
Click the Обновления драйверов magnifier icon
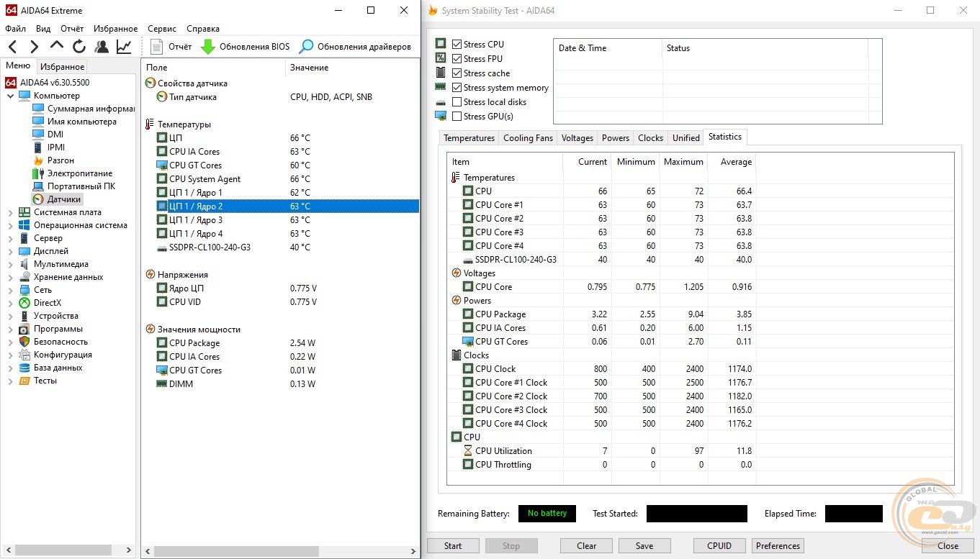coord(307,47)
